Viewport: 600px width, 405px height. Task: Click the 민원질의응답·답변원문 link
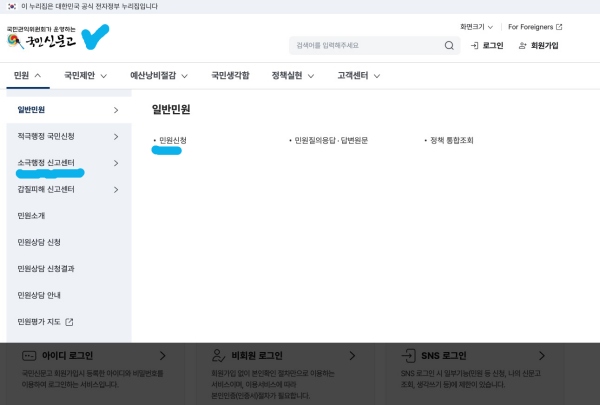[x=331, y=140]
